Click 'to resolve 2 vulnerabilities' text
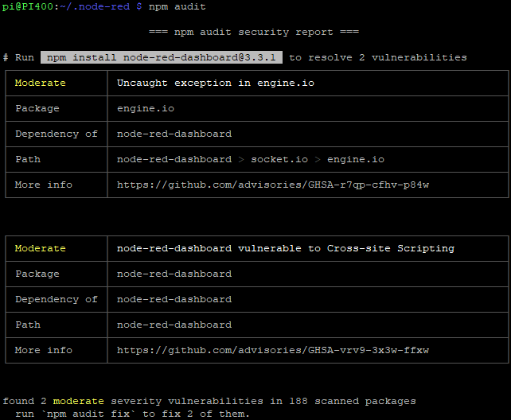Screen dimensions: 511x420 [x=378, y=57]
